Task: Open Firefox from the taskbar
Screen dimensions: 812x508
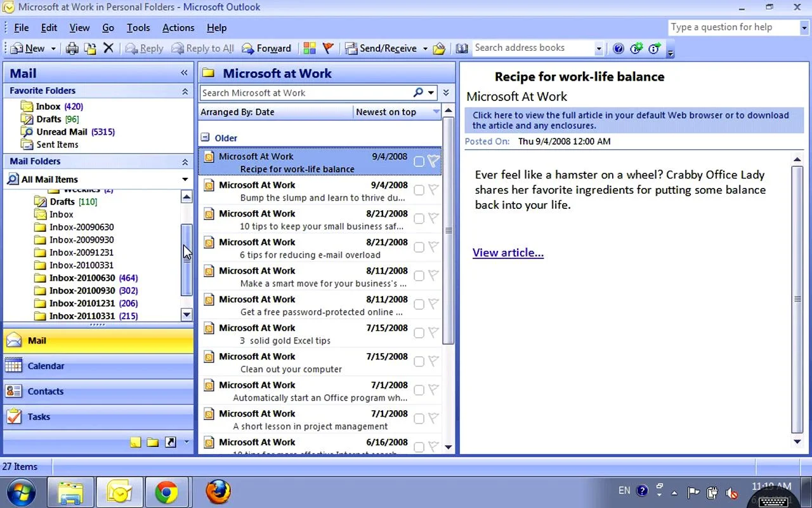Action: [218, 492]
